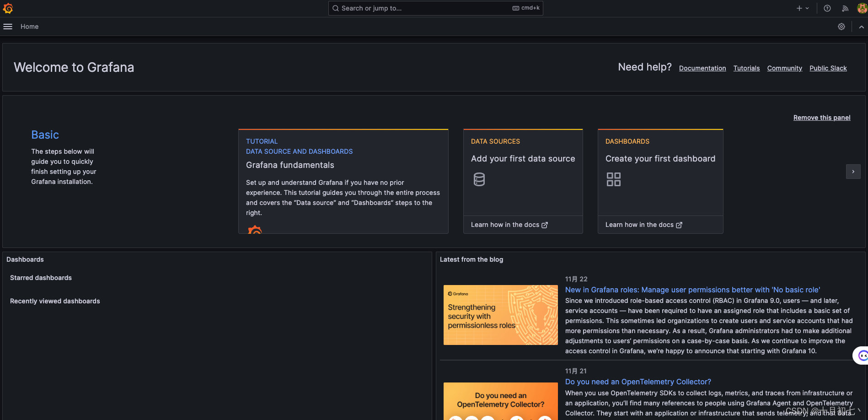This screenshot has height=420, width=868.
Task: Click the Dashboards panel title
Action: click(25, 259)
